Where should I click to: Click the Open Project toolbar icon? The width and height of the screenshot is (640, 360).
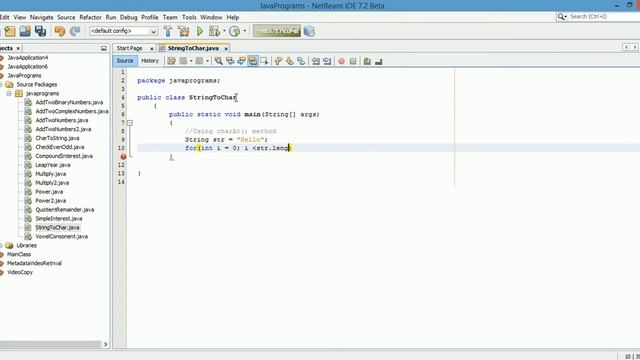coord(25,31)
